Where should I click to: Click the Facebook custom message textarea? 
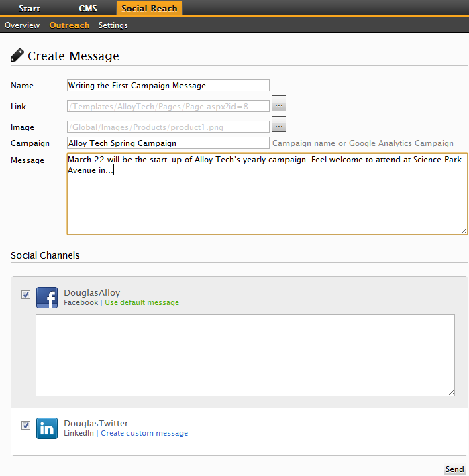point(245,355)
